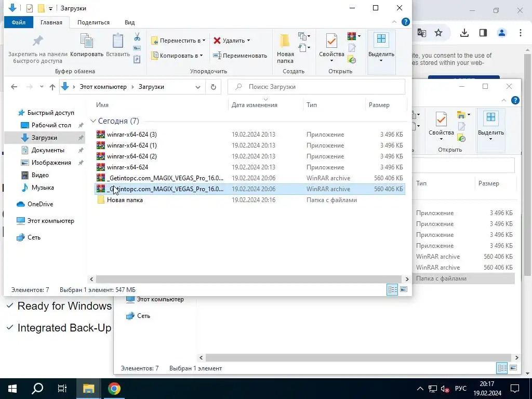Open OneDrive in navigation pane
Image resolution: width=532 pixels, height=399 pixels.
click(x=40, y=204)
